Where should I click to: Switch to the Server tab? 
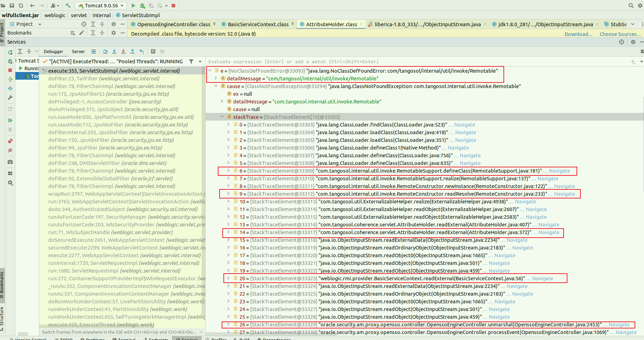[78, 51]
